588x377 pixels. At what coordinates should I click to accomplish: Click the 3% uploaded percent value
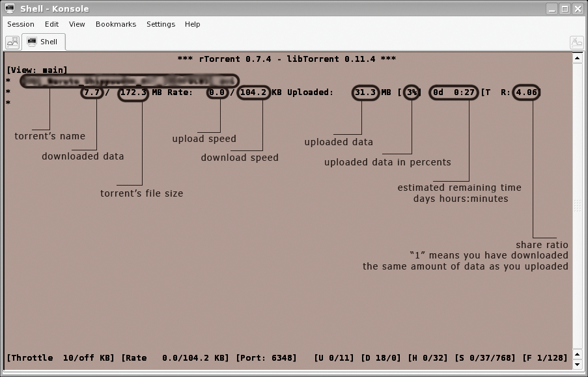tap(412, 92)
